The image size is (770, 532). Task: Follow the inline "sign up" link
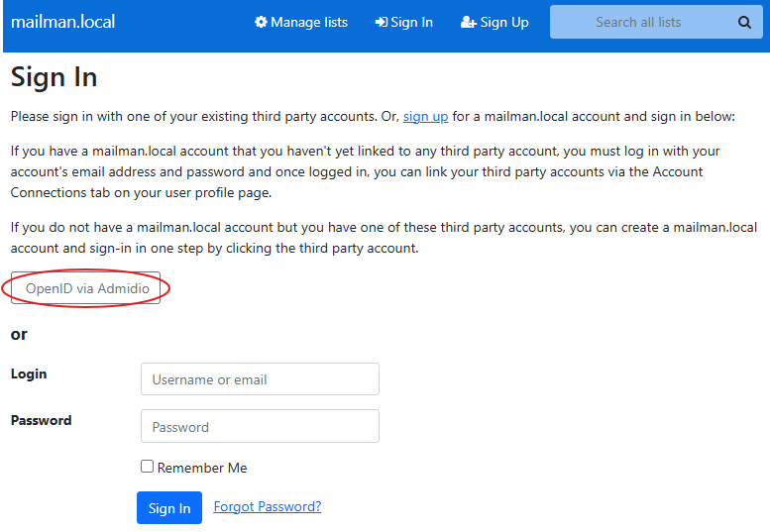425,116
